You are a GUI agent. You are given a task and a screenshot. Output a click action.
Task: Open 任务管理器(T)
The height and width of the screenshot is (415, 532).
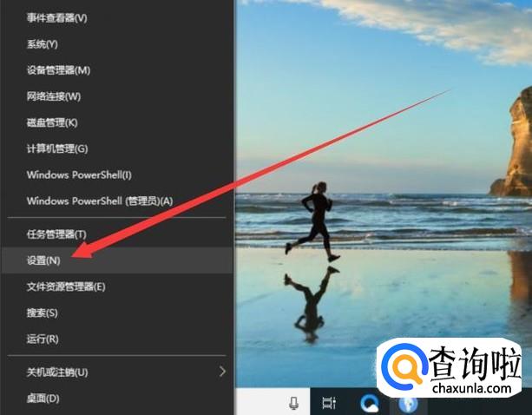click(117, 234)
